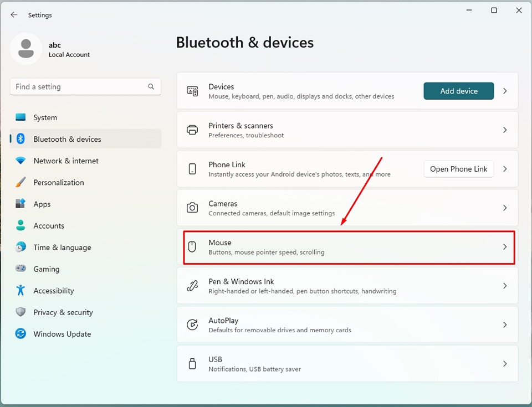Select Privacy & security in sidebar
The width and height of the screenshot is (532, 407).
(x=85, y=312)
